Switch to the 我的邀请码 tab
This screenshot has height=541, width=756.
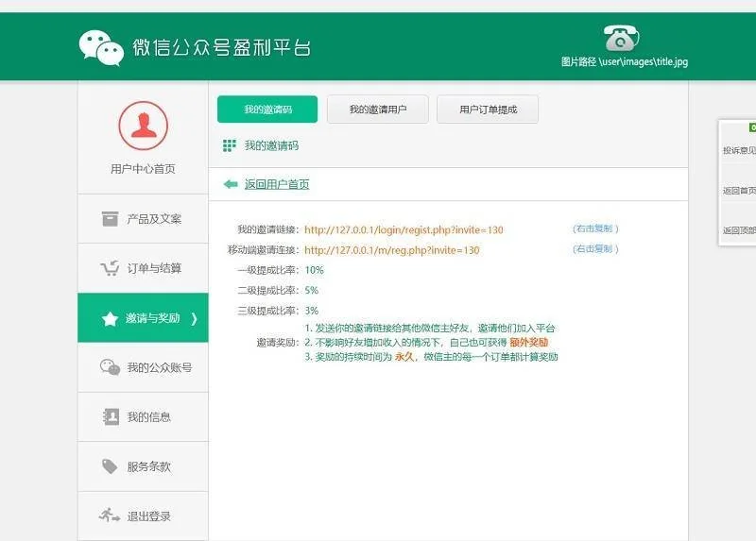pyautogui.click(x=267, y=110)
